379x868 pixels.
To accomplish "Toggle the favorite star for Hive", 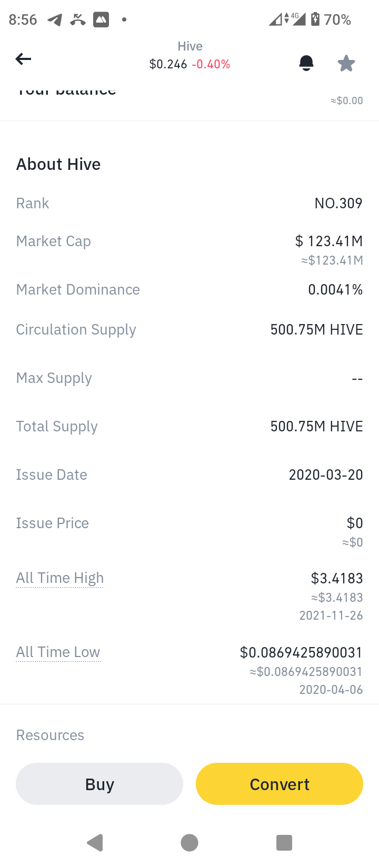I will [346, 63].
